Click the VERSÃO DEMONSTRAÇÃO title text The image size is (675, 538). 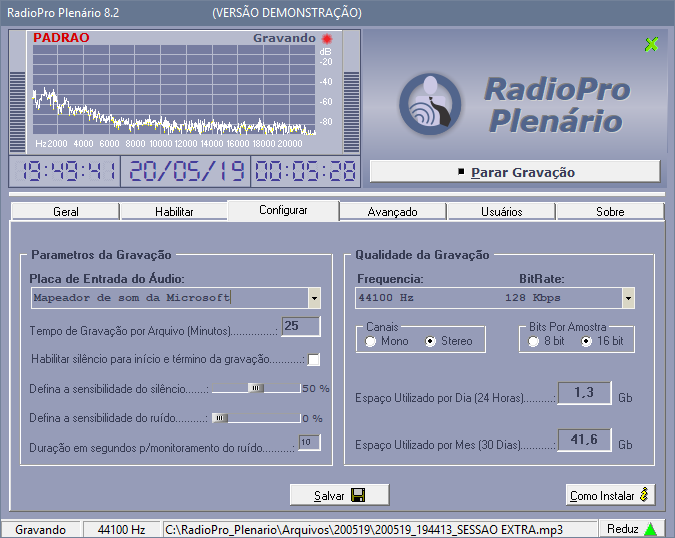287,13
